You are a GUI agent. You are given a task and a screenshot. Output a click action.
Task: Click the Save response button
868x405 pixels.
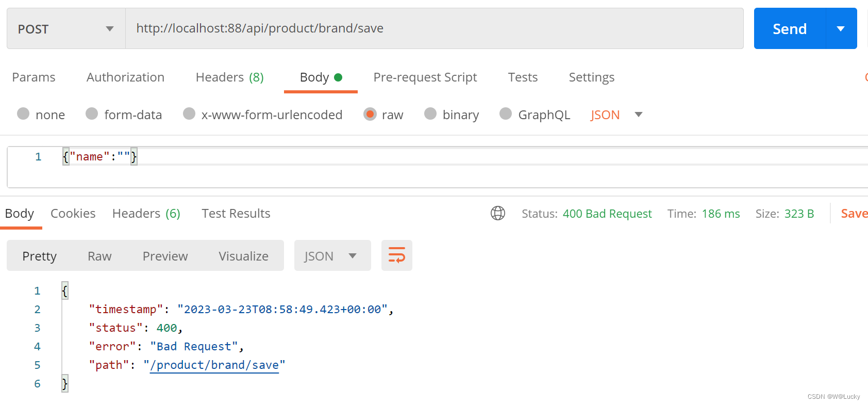(854, 214)
